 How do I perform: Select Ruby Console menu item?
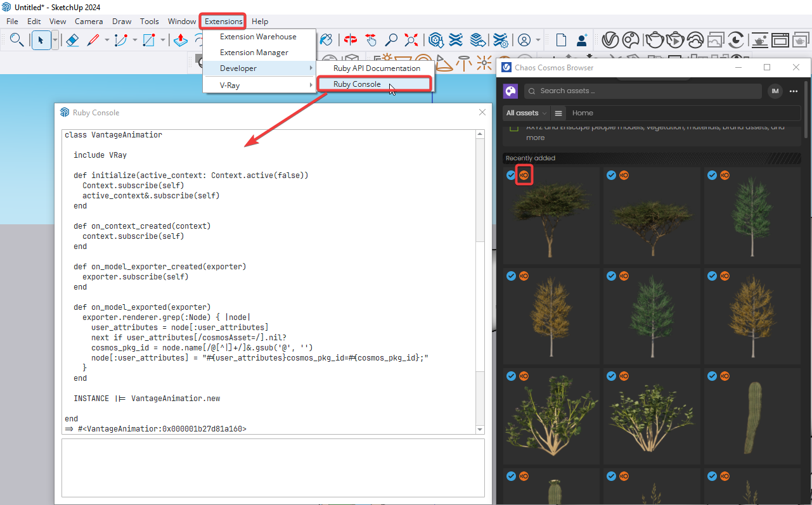(374, 84)
